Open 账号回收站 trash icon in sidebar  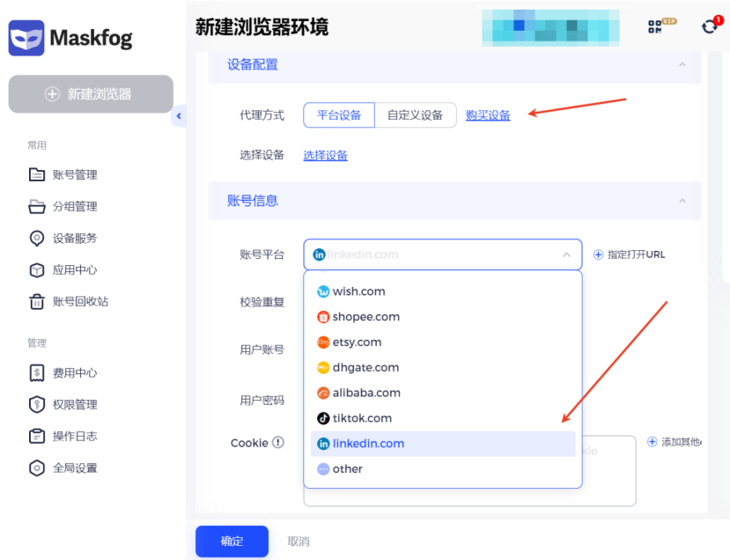[x=36, y=302]
